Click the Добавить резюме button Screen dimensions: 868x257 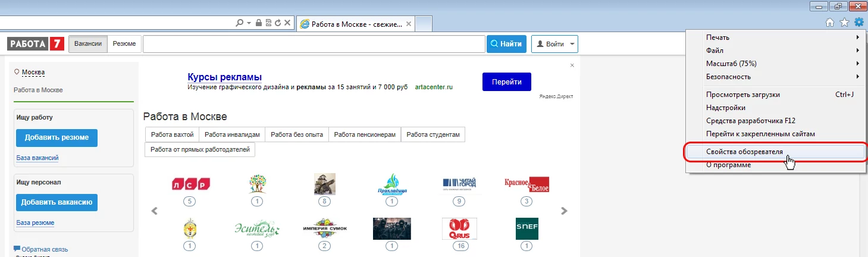pos(57,137)
